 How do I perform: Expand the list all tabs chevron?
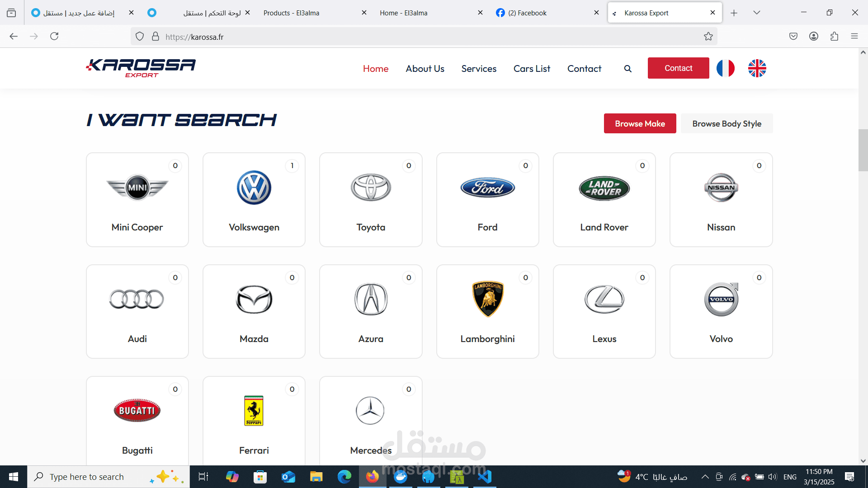756,13
